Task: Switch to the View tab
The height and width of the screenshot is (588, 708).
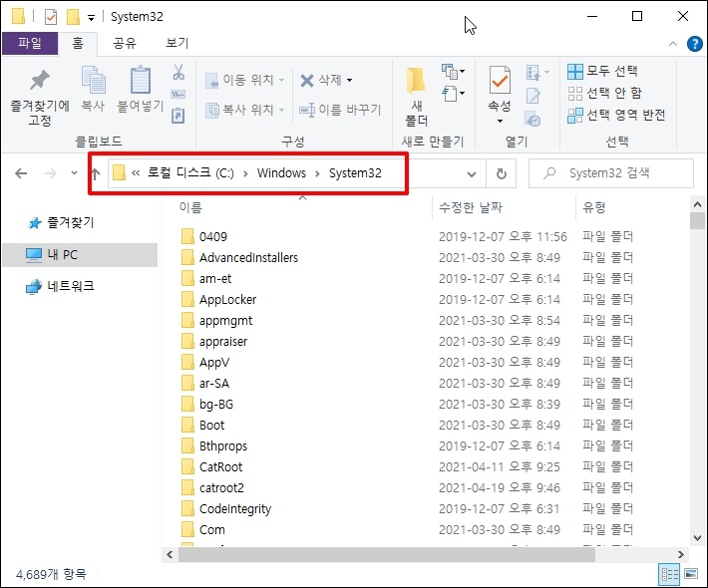Action: click(x=177, y=43)
